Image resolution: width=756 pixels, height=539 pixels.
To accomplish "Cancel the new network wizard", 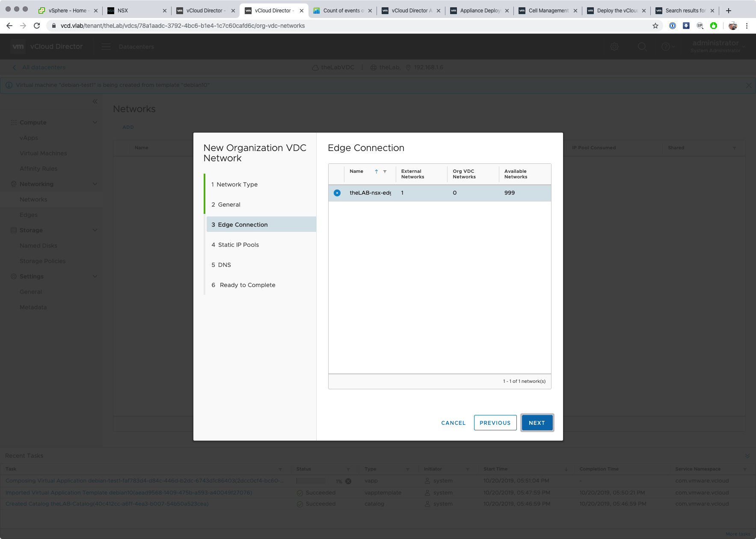I will coord(453,423).
